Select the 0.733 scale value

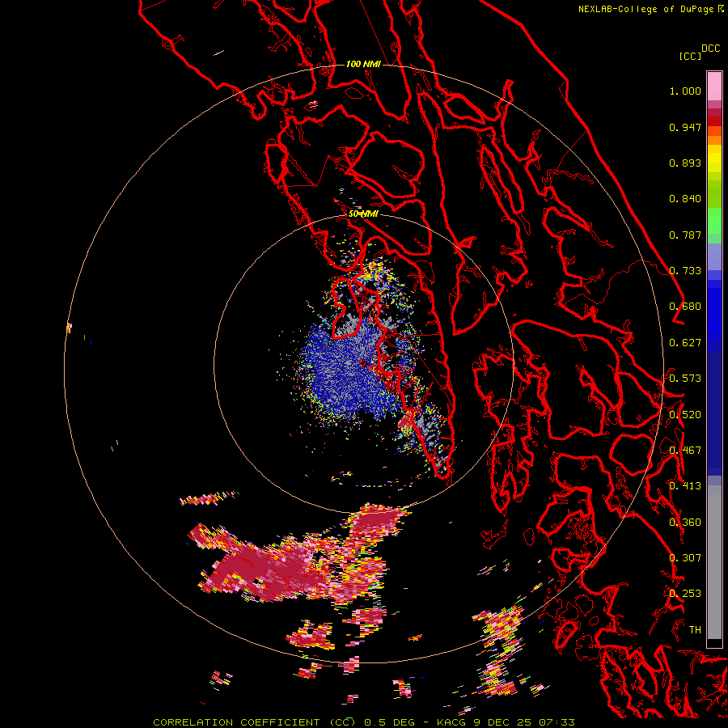[x=685, y=271]
